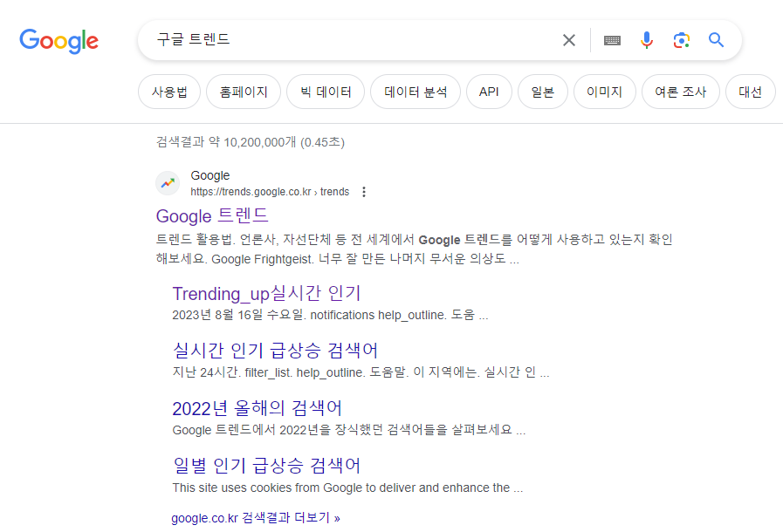Click the Google site name above URL
The image size is (783, 532).
tap(210, 175)
